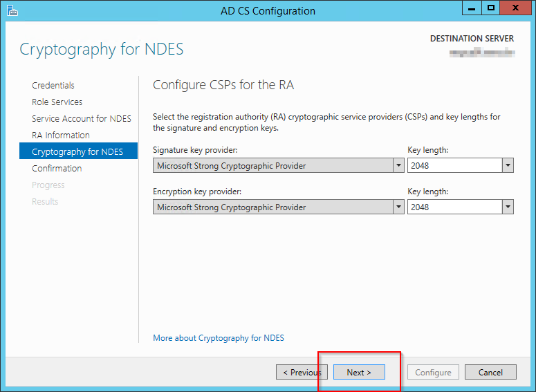Switch to the RA Information step
536x392 pixels.
[61, 135]
